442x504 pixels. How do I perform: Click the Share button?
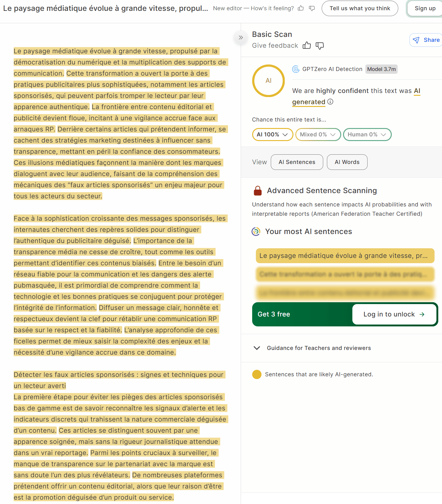click(426, 40)
